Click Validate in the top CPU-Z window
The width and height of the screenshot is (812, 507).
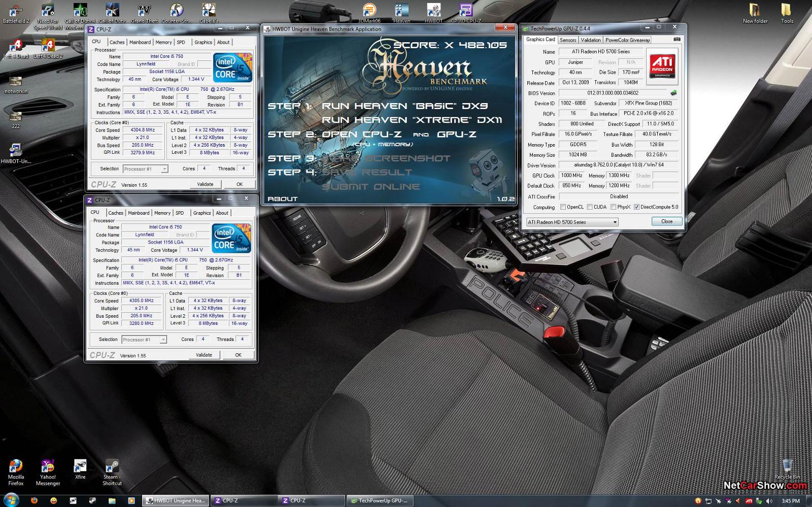click(x=205, y=184)
